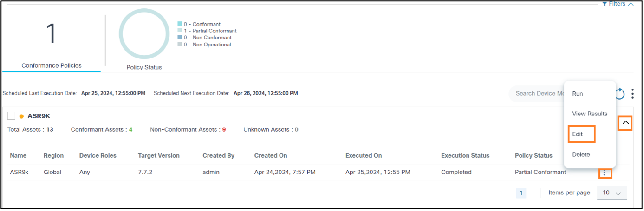Choose View Results in the menu
The image size is (644, 211).
pyautogui.click(x=589, y=114)
